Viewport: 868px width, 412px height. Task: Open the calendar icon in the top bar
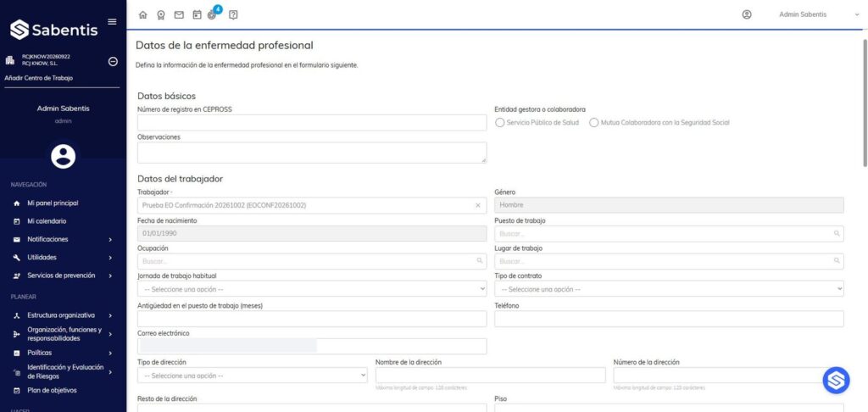coord(197,15)
